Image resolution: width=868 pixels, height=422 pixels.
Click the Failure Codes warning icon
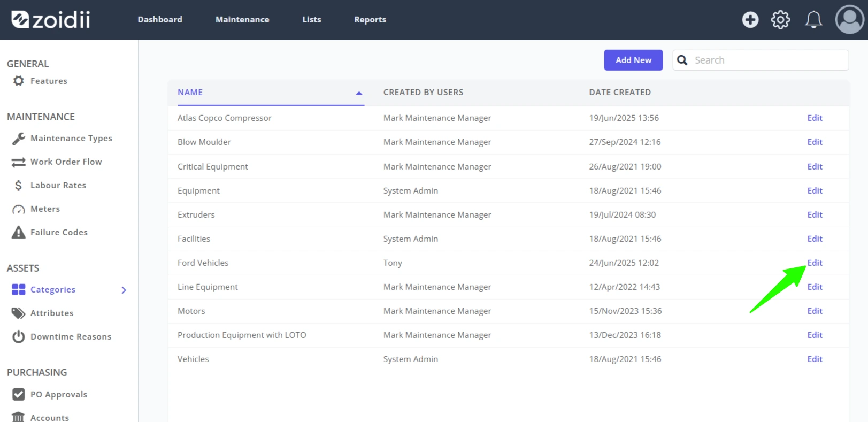19,232
